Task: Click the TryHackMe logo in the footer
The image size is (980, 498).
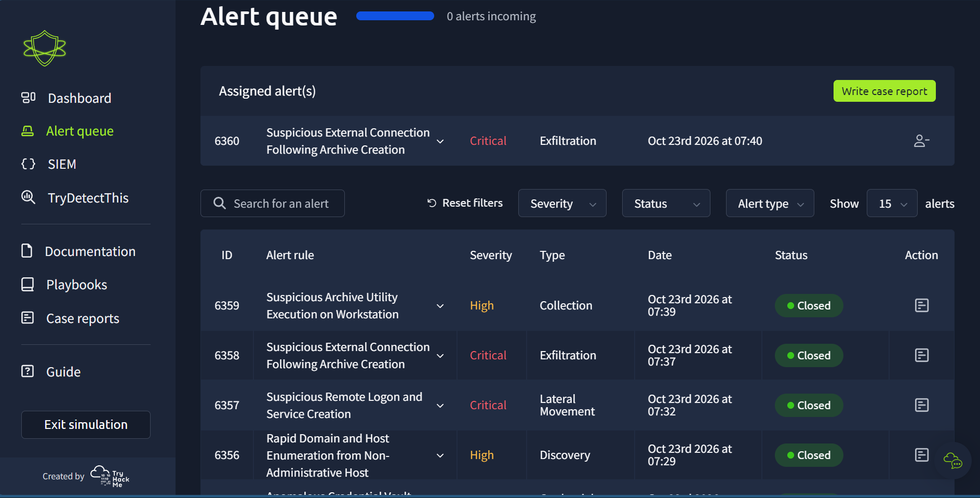Action: click(110, 476)
